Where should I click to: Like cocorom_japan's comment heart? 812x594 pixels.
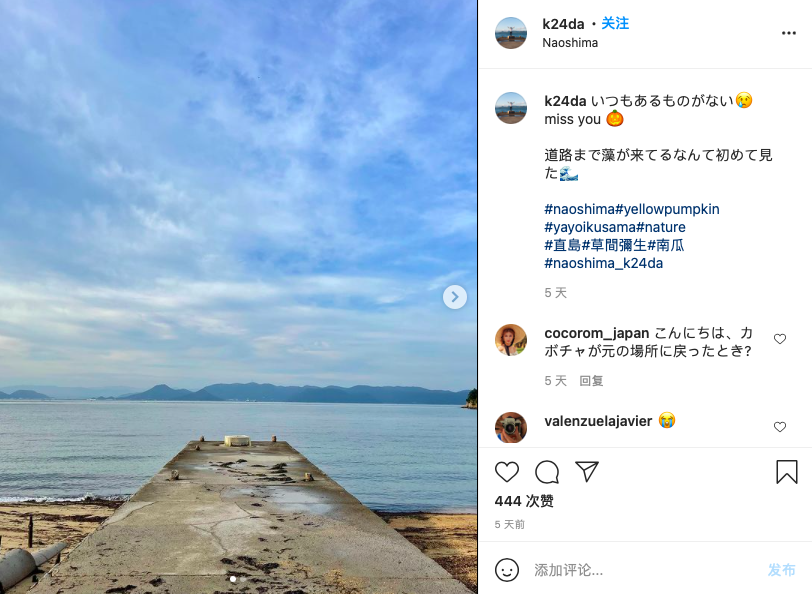point(779,339)
